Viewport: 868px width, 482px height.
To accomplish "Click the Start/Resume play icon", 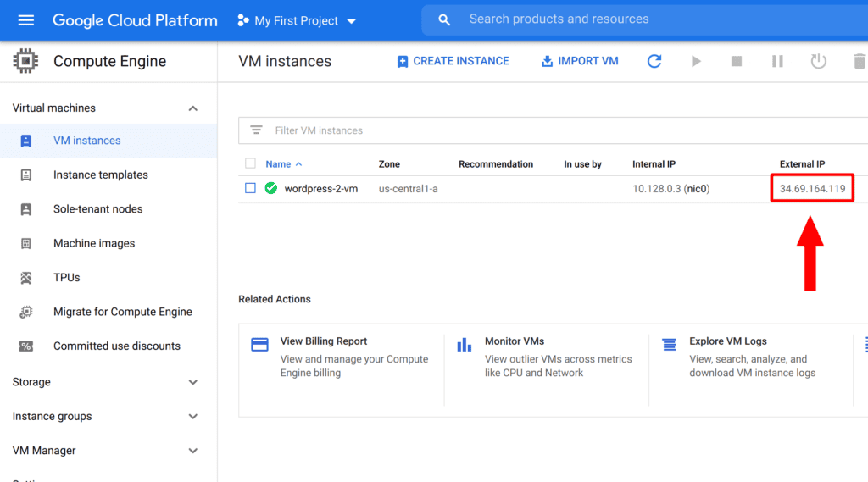I will pyautogui.click(x=696, y=62).
